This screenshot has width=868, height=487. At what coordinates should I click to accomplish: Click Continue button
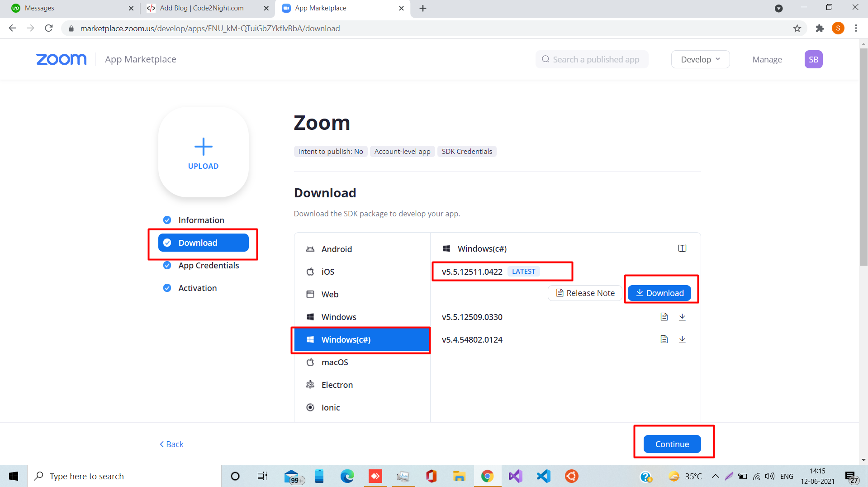pos(672,444)
